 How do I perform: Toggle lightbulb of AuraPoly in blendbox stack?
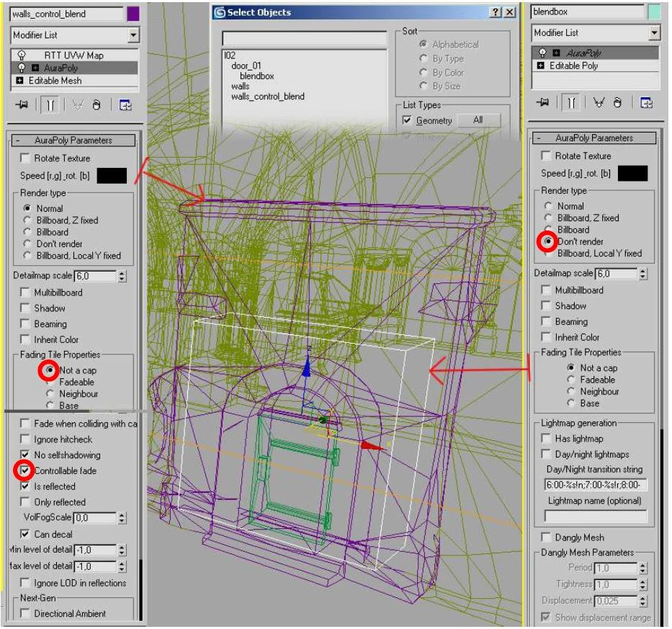(542, 53)
